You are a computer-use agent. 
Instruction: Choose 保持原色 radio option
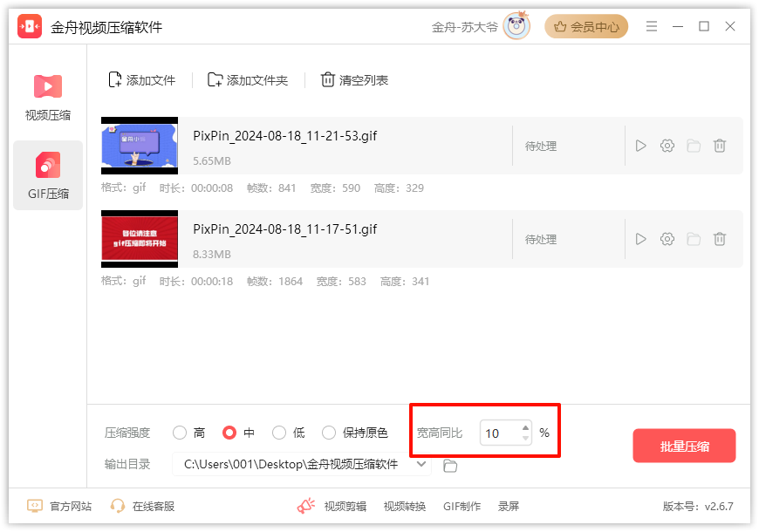329,433
